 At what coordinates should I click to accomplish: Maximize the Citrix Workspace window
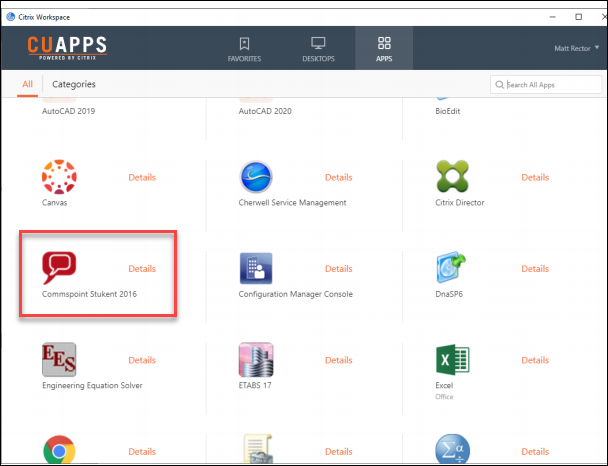point(578,17)
